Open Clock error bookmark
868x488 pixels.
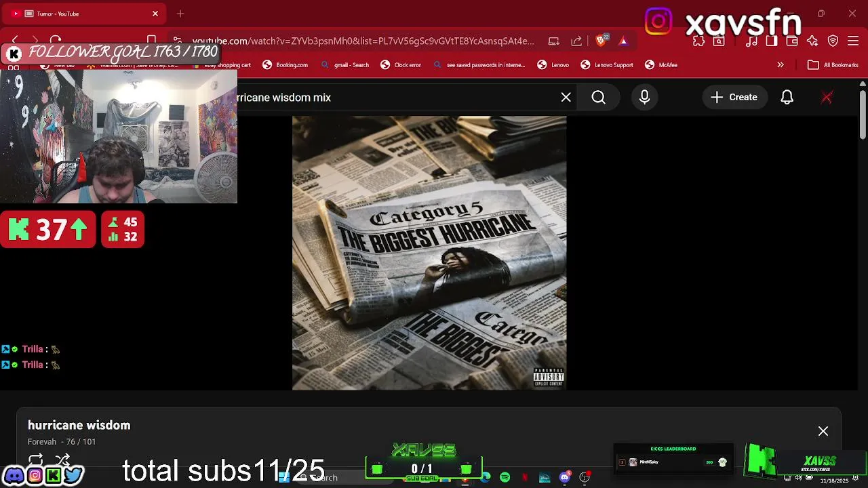tap(401, 65)
